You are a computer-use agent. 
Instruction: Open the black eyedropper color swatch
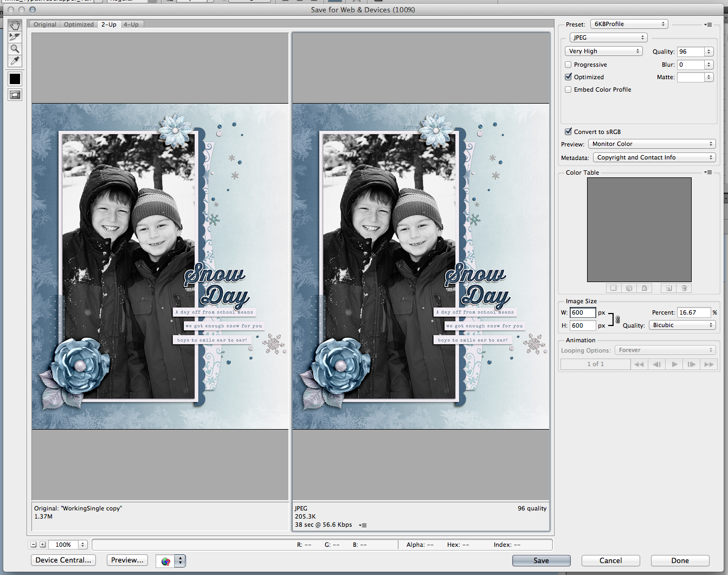click(x=15, y=79)
